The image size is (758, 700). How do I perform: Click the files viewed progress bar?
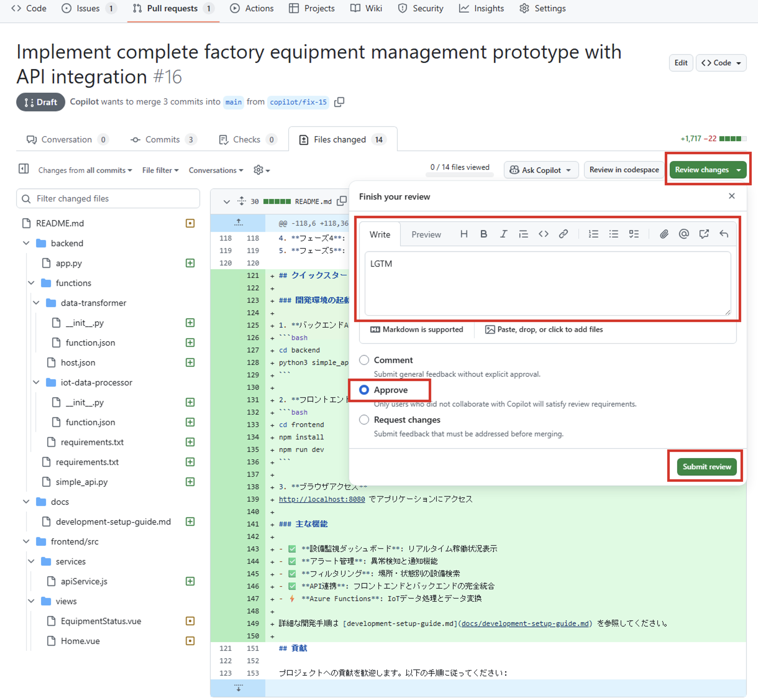(x=460, y=175)
